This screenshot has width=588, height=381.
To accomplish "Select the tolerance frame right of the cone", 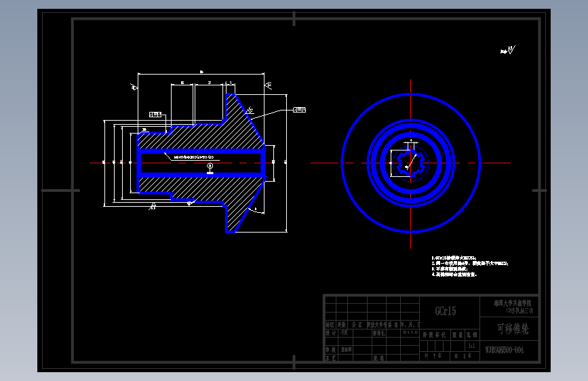I will (299, 110).
